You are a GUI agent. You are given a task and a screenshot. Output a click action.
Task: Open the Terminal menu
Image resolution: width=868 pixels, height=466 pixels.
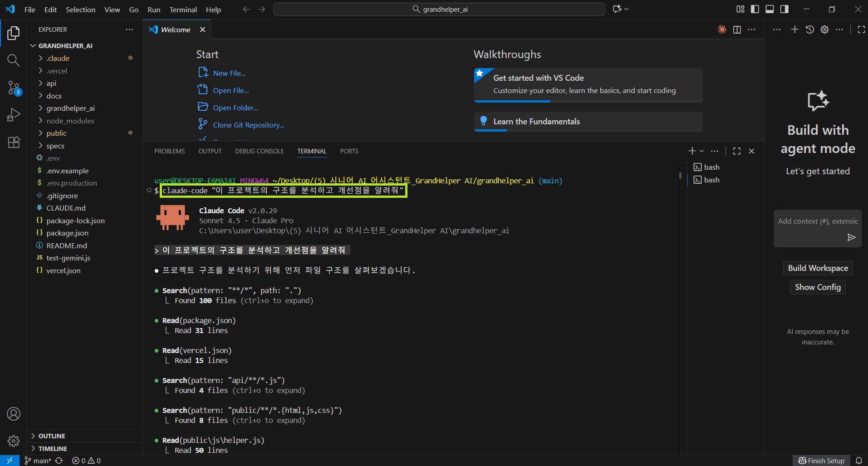(183, 10)
